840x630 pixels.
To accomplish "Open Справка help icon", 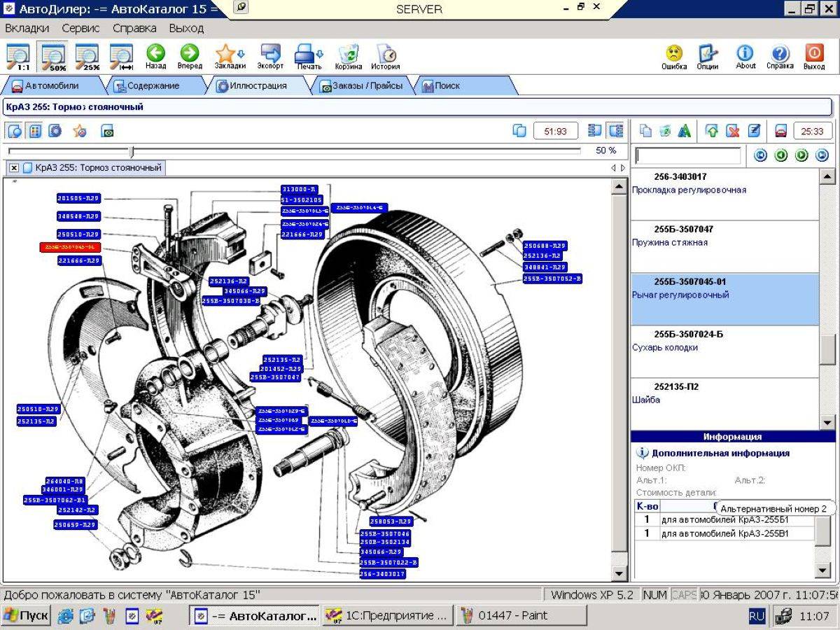I will 780,57.
